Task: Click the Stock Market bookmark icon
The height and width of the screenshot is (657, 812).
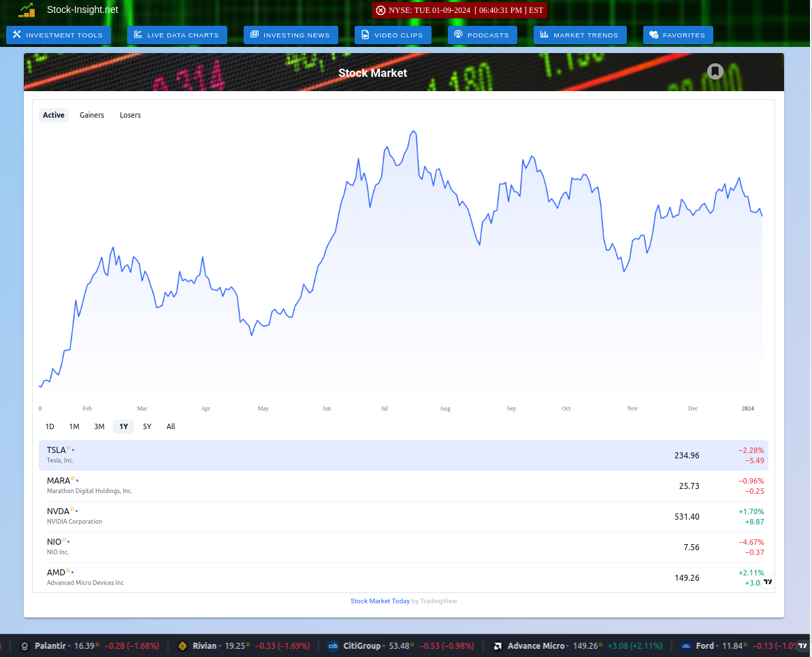Action: coord(715,71)
